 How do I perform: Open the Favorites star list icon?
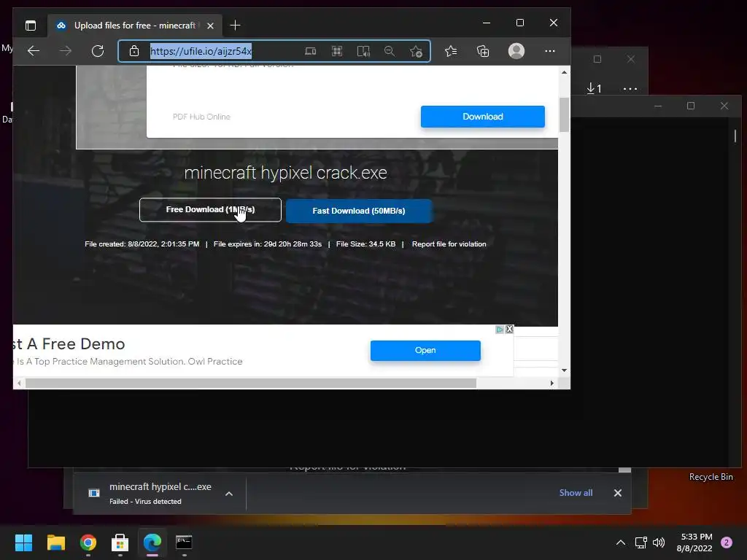tap(451, 51)
